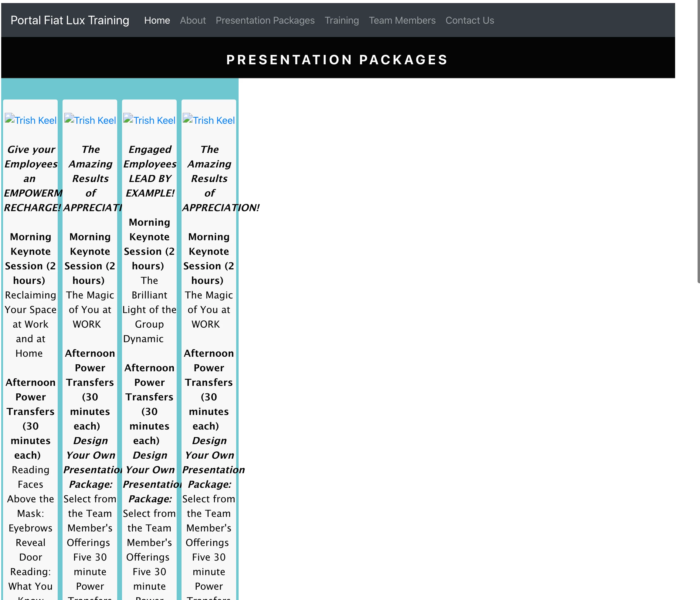Go to the About page
Image resolution: width=700 pixels, height=600 pixels.
click(x=192, y=20)
